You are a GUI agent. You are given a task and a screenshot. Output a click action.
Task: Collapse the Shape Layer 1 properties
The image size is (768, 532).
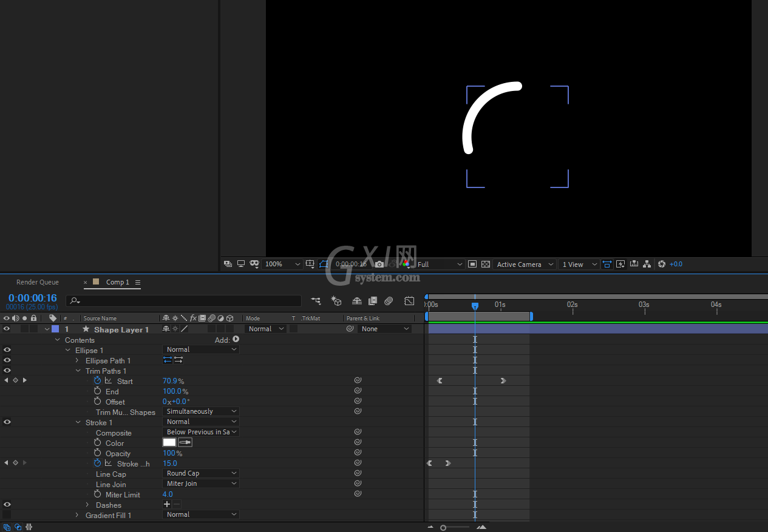(x=47, y=329)
